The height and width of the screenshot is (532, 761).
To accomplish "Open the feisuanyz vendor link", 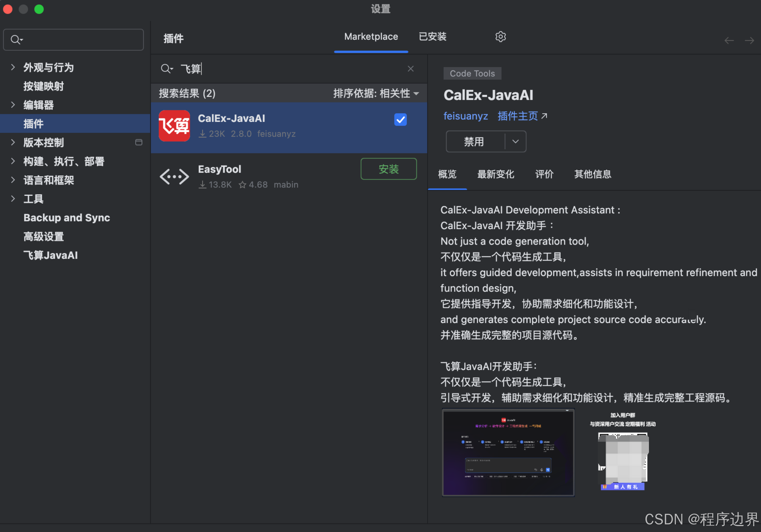I will click(466, 116).
